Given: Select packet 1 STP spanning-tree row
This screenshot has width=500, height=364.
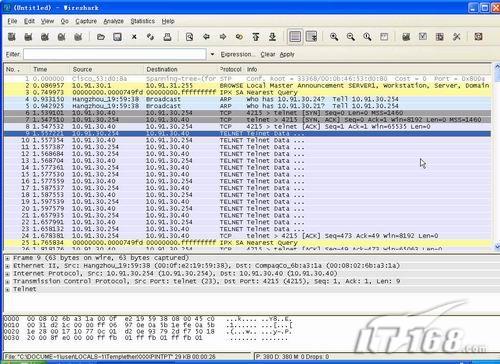Looking at the screenshot, I should (x=248, y=79).
